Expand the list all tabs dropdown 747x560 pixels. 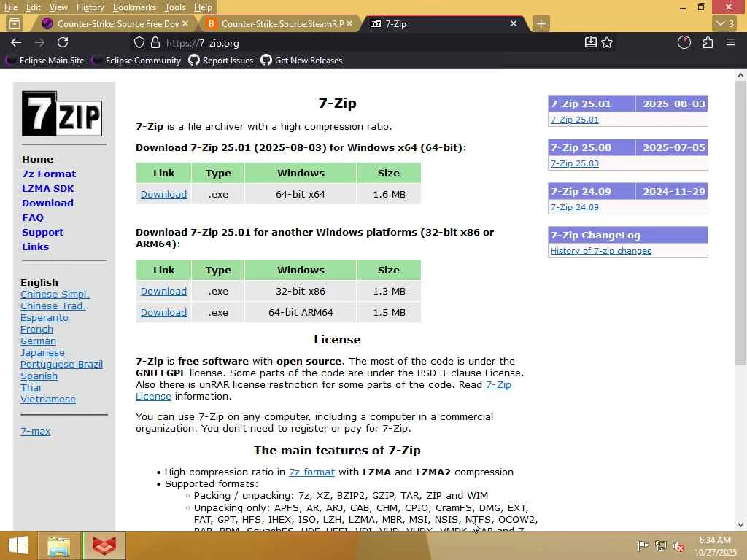726,23
